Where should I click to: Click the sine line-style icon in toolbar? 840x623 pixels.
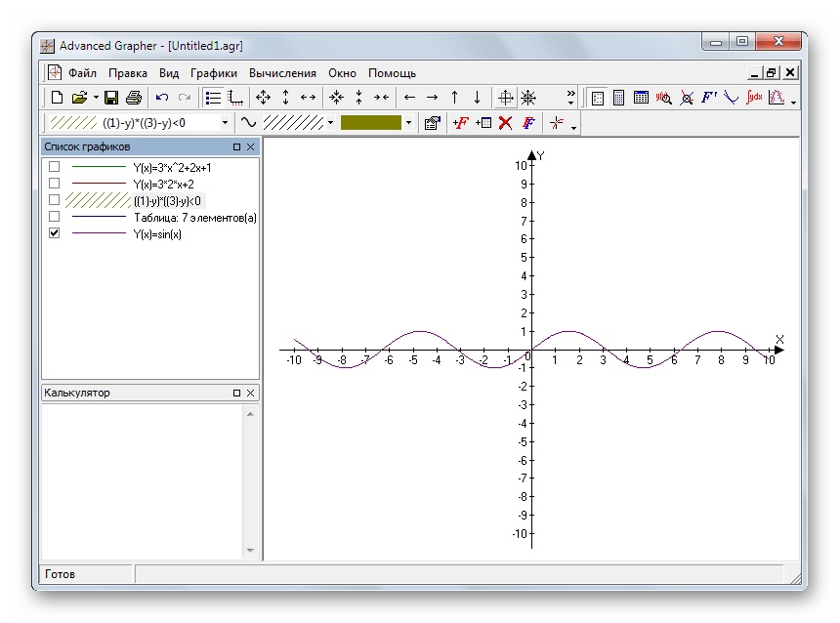tap(248, 123)
